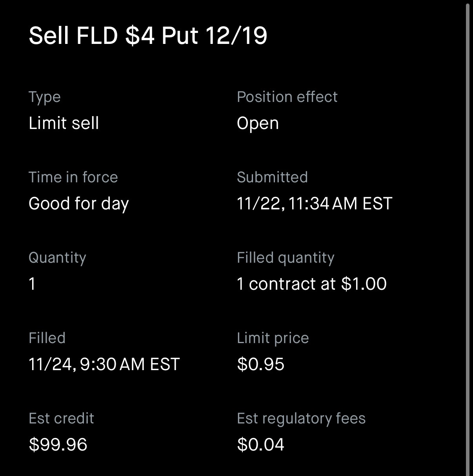Click the Submitted label
Image resolution: width=473 pixels, height=476 pixels.
click(x=272, y=177)
